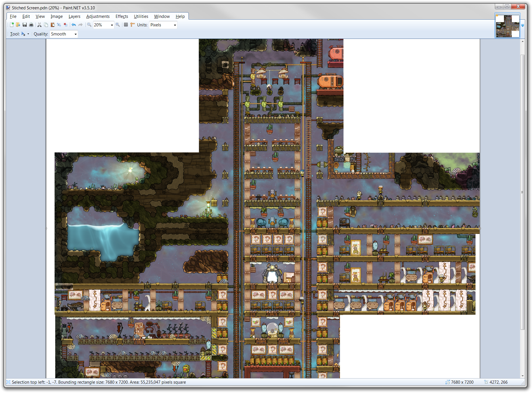This screenshot has height=393, width=532.
Task: Click the Zoom in magnifier
Action: pos(118,25)
